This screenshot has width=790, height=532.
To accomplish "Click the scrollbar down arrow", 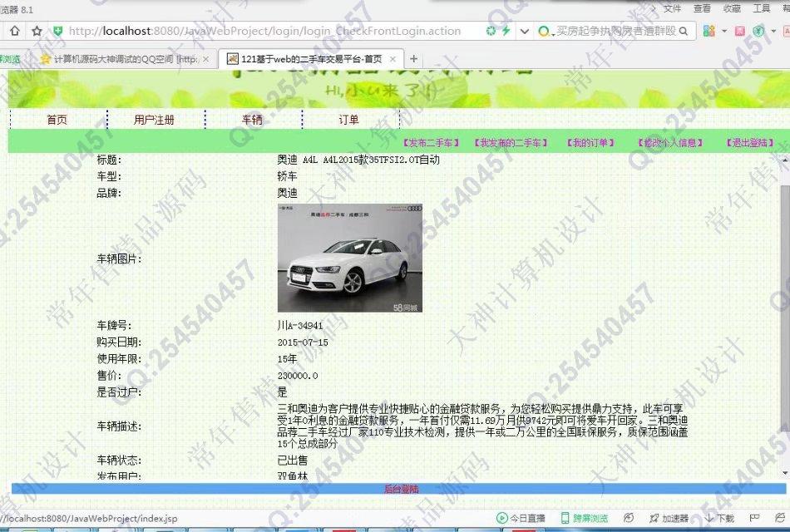I will [785, 473].
